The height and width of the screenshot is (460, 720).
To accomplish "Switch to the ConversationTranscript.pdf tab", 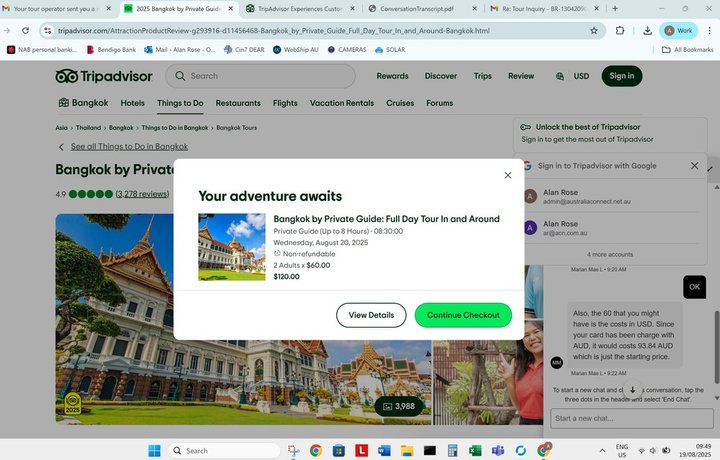I will click(x=422, y=9).
